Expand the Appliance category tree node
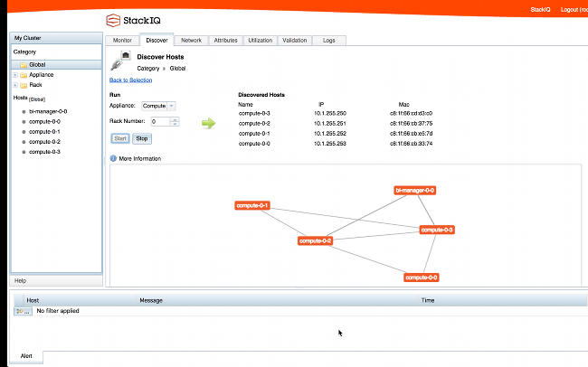Screen dimensions: 588x367 [x=15, y=75]
